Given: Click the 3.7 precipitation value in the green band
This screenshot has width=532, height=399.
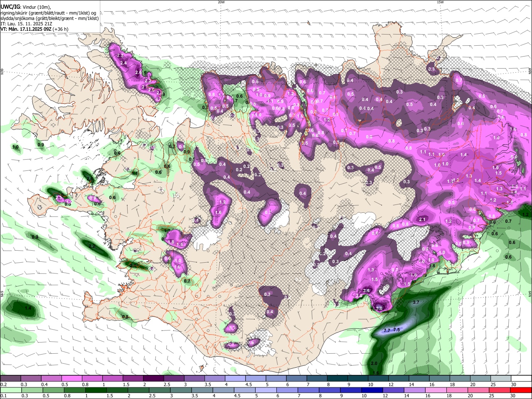Looking at the screenshot, I should [416, 302].
